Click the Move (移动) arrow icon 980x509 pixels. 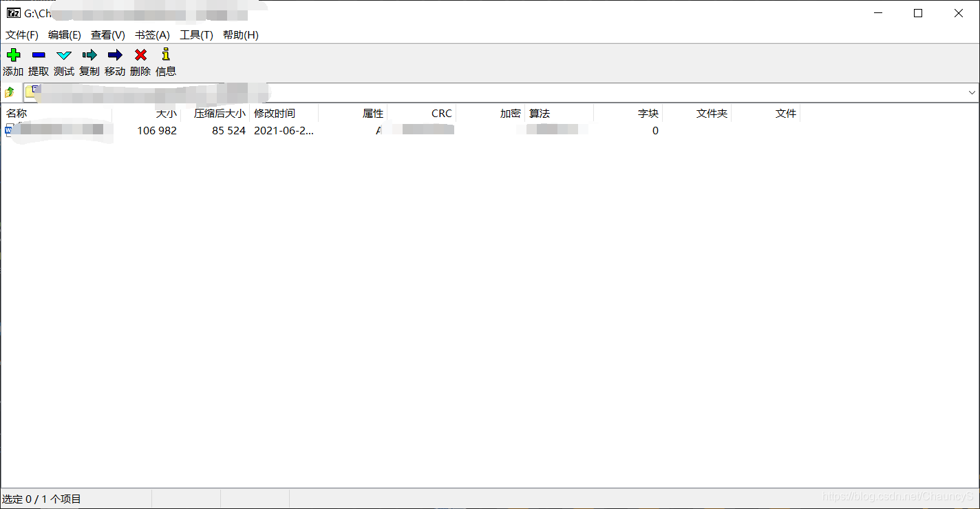[x=115, y=55]
